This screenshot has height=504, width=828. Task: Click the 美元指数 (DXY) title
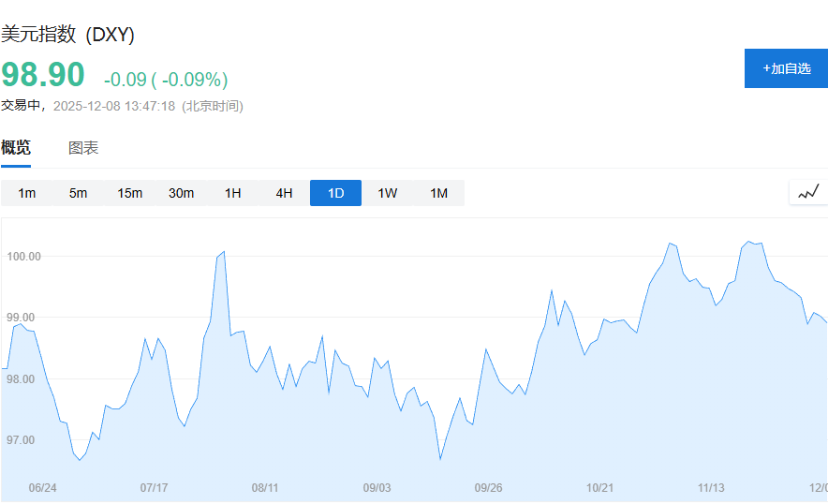67,35
